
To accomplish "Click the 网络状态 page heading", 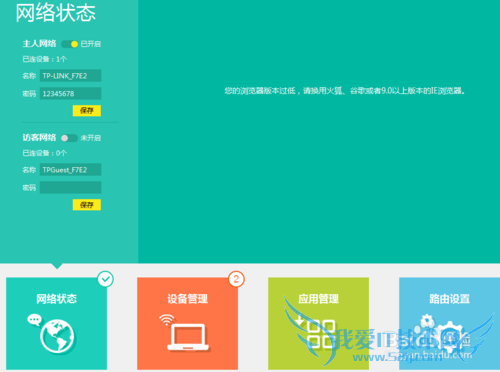I will click(x=56, y=13).
